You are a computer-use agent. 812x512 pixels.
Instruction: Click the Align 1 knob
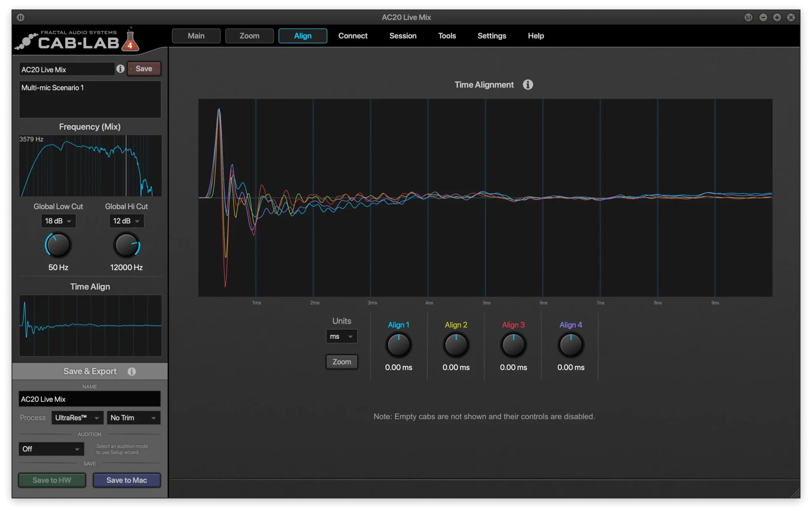398,345
